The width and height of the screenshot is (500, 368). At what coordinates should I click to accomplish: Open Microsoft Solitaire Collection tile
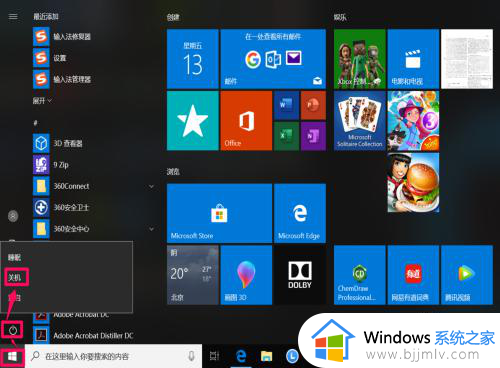coord(360,121)
